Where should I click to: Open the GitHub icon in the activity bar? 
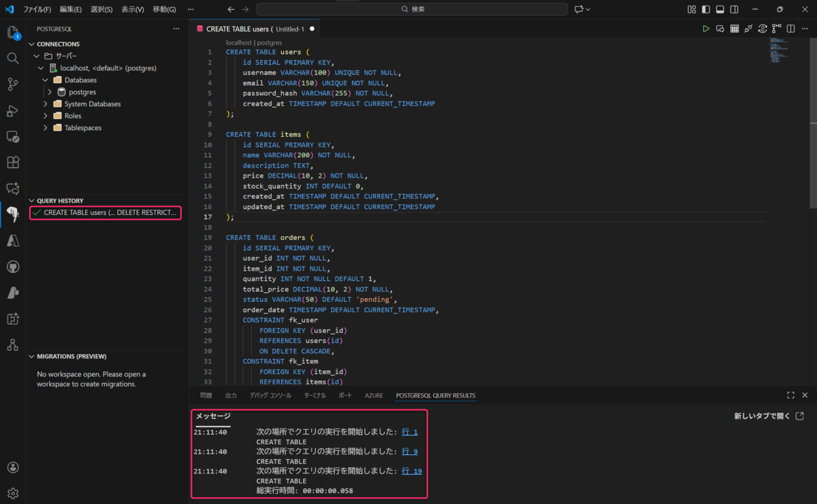coord(13,266)
